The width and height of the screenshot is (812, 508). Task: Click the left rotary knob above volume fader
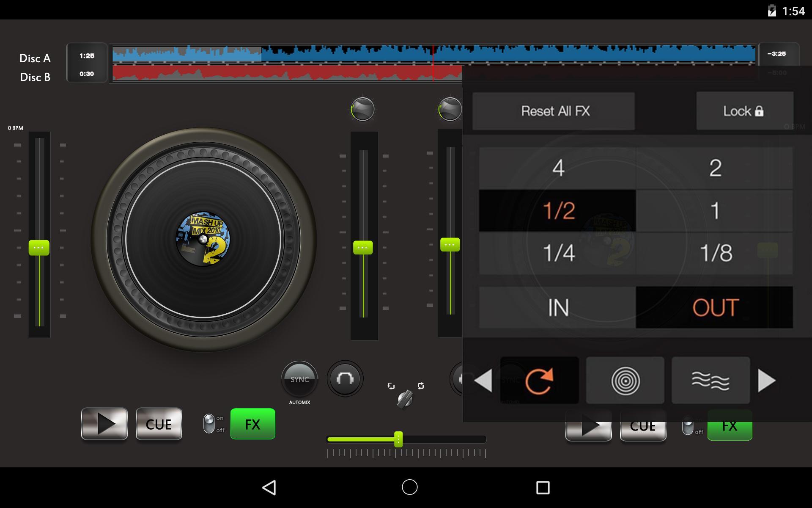click(x=362, y=109)
